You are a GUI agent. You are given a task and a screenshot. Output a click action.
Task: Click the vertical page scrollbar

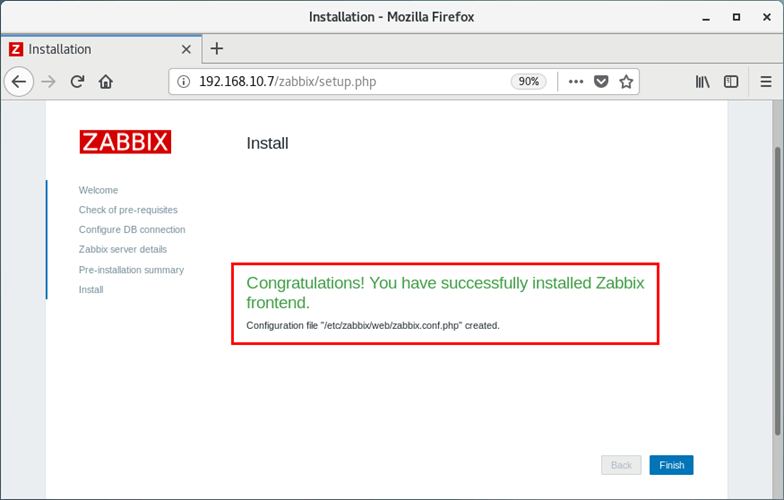click(x=778, y=291)
